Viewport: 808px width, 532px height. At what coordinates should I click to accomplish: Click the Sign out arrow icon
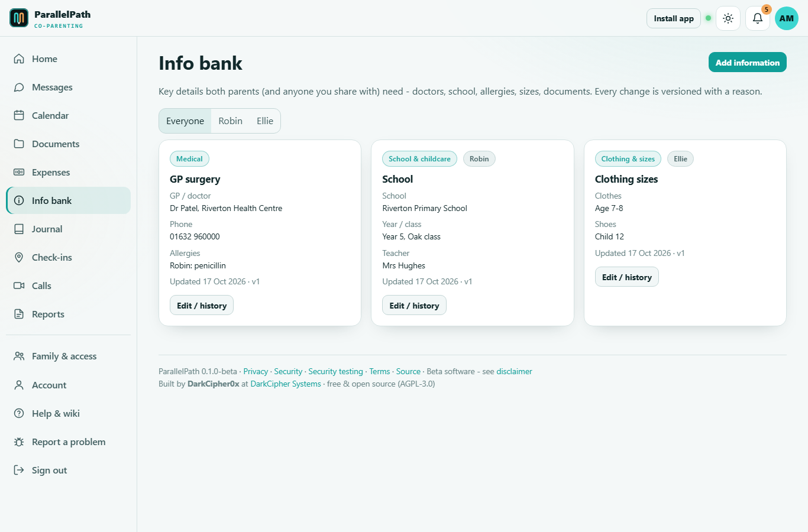19,470
